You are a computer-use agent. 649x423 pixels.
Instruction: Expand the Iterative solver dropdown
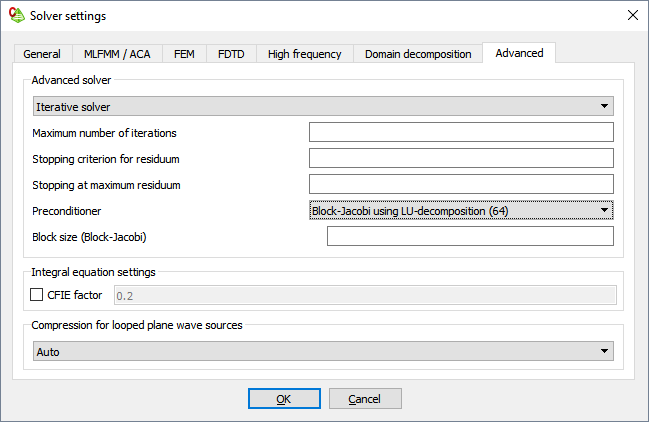[x=322, y=106]
